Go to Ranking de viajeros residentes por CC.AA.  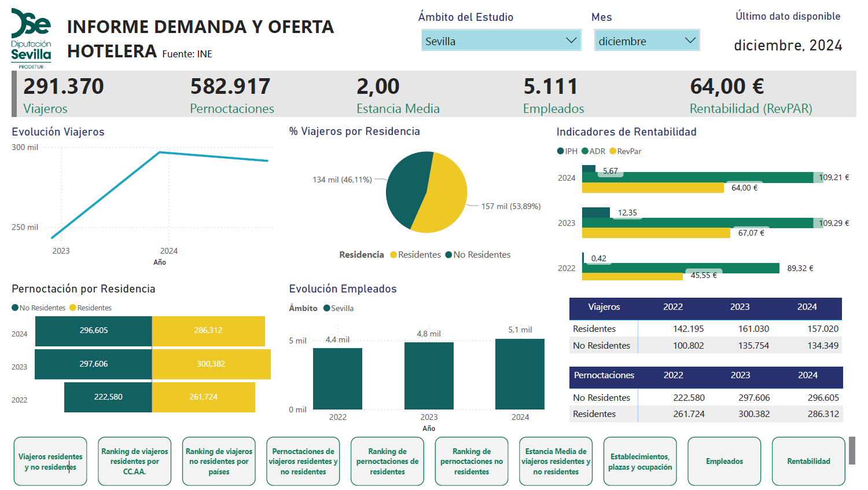tap(134, 461)
